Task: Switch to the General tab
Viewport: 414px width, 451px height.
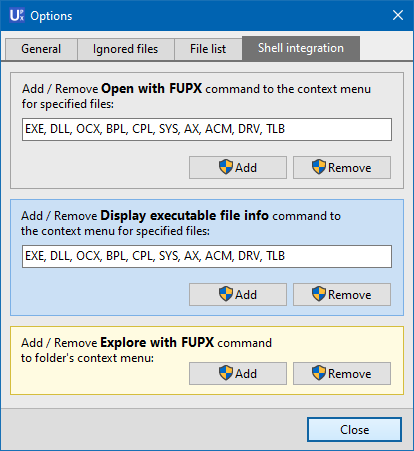Action: click(41, 49)
